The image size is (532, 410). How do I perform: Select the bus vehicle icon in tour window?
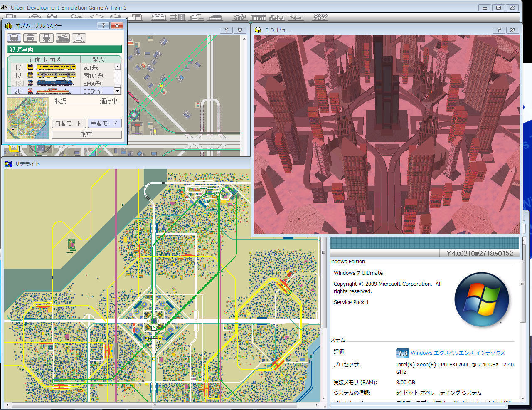[x=30, y=38]
